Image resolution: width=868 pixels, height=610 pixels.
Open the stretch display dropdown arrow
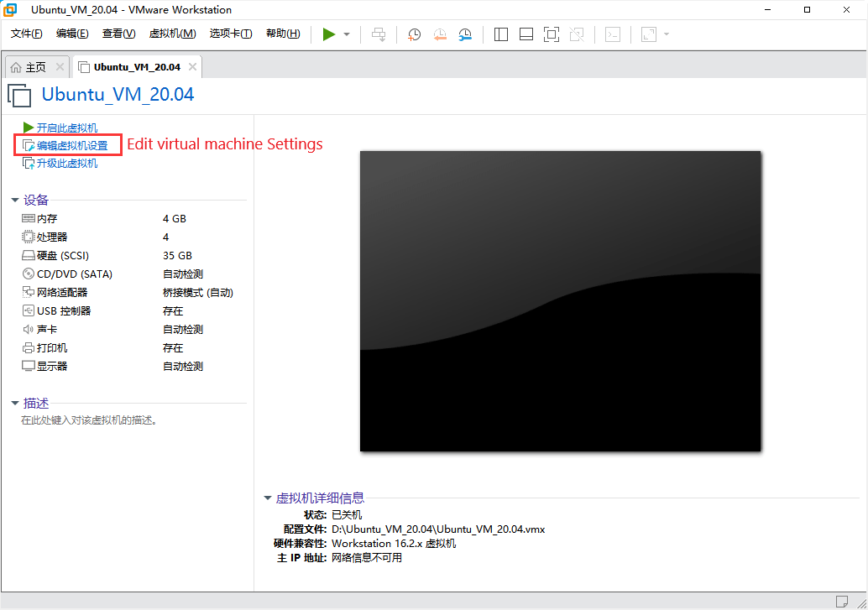click(667, 34)
